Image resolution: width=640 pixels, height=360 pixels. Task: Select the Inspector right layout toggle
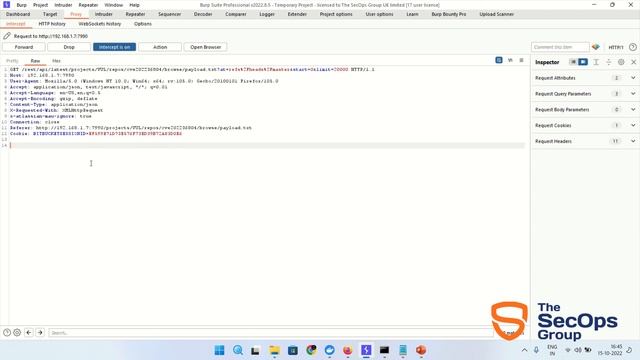click(x=583, y=62)
